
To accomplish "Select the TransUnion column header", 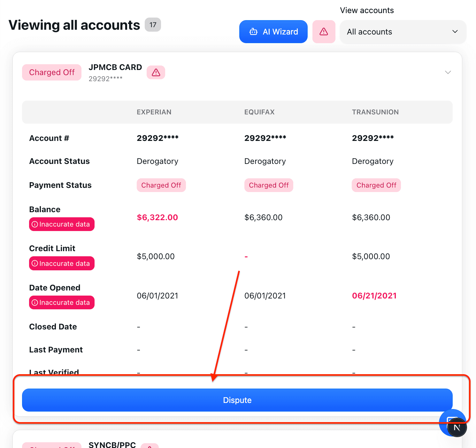I will 375,112.
